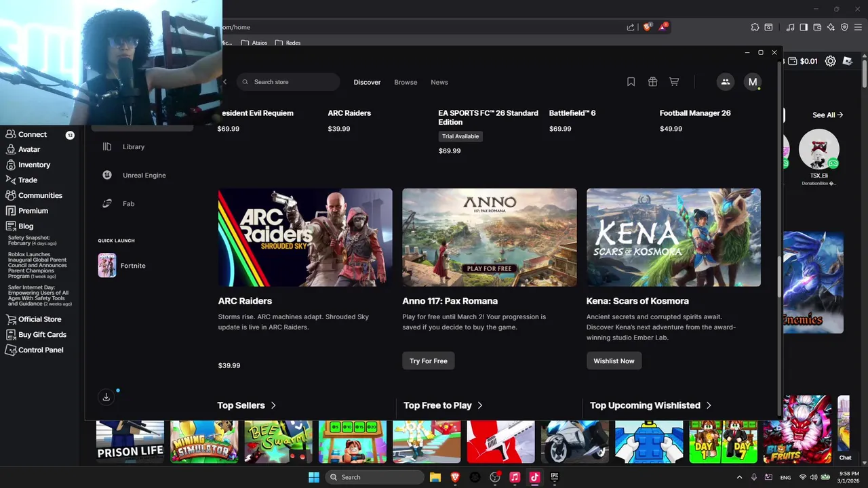Viewport: 868px width, 488px height.
Task: Open Communities in Roblox sidebar
Action: click(x=40, y=195)
